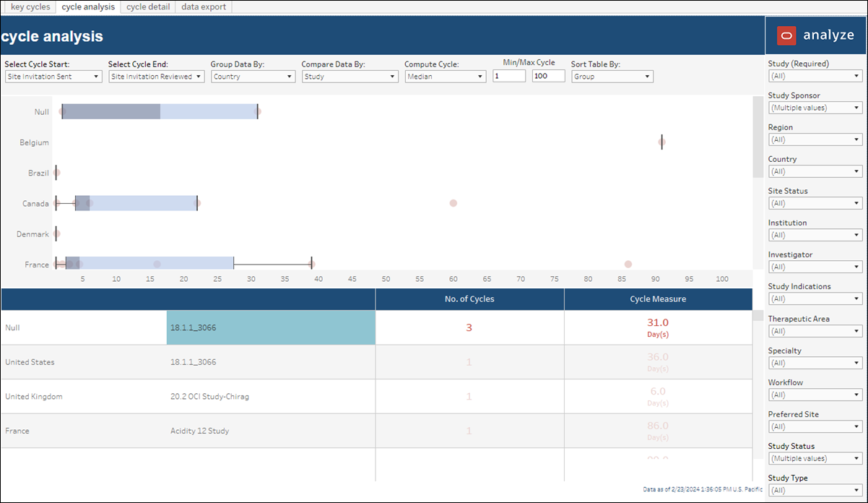The height and width of the screenshot is (503, 868).
Task: Expand the Group Data By dropdown
Action: [253, 76]
